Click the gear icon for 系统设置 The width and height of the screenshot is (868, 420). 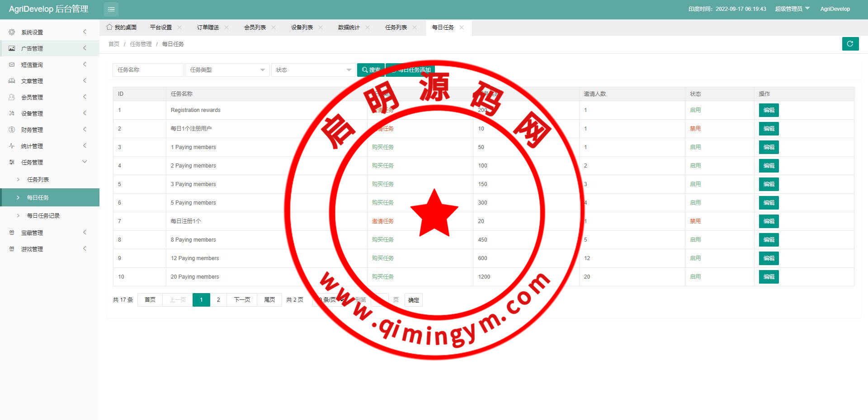point(12,32)
